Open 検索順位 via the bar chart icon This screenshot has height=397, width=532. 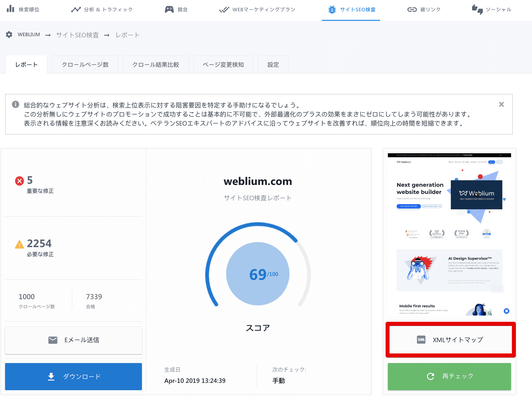(10, 9)
